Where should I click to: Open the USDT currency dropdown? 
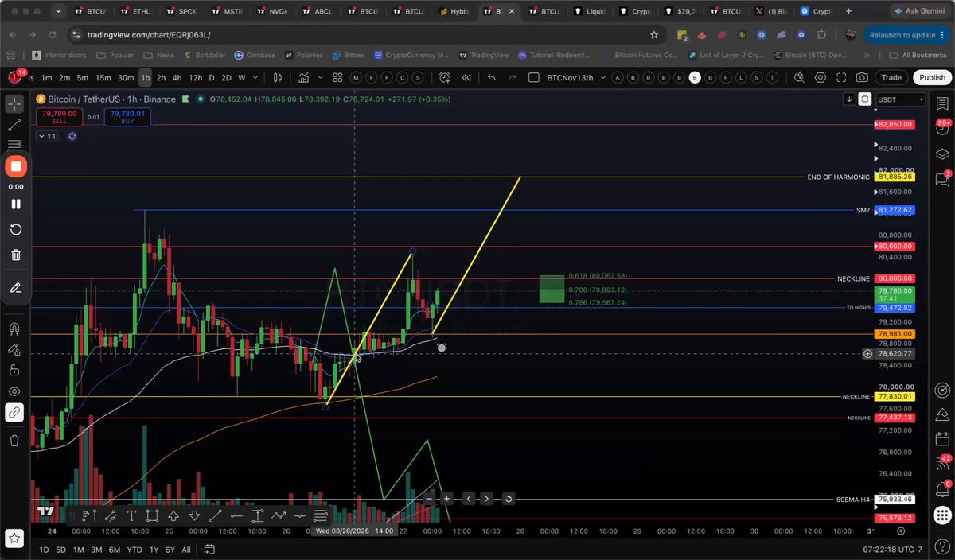tap(900, 99)
